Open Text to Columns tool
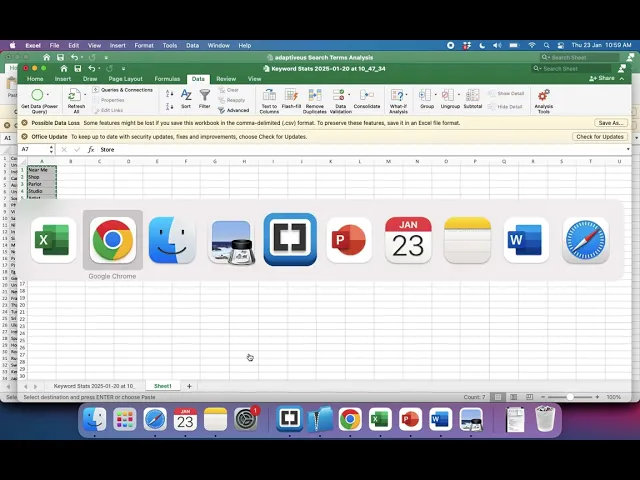The height and width of the screenshot is (480, 640). (x=269, y=101)
